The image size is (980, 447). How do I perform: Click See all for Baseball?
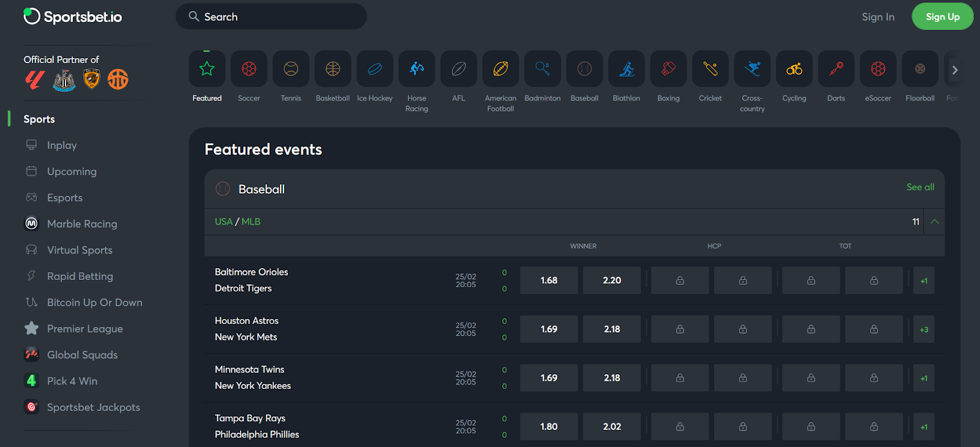coord(920,187)
